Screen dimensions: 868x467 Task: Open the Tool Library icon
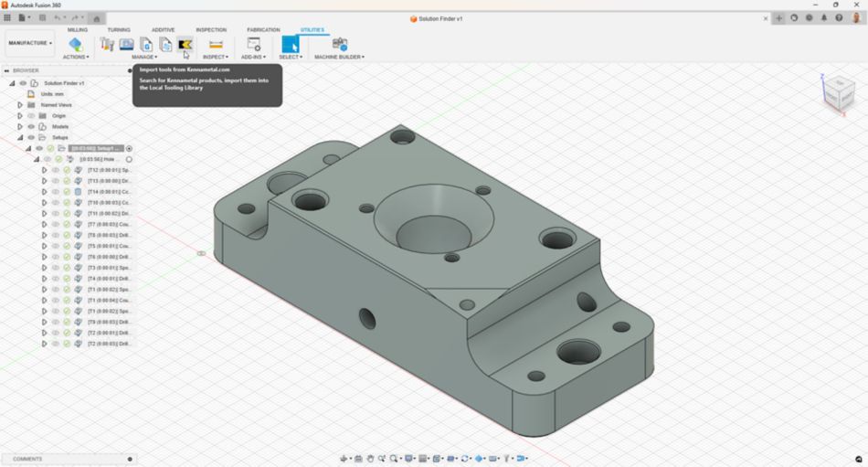(107, 44)
